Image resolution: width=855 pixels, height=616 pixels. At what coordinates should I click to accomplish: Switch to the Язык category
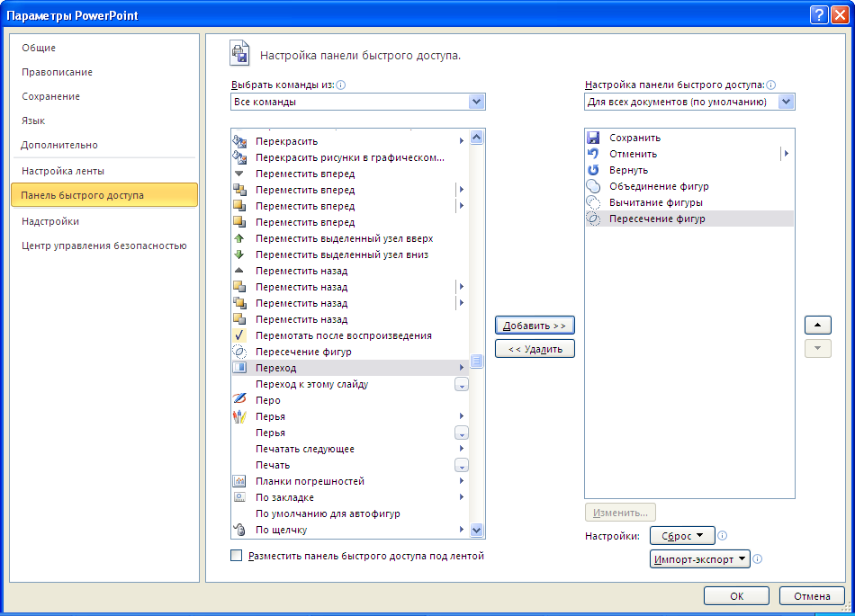point(33,121)
